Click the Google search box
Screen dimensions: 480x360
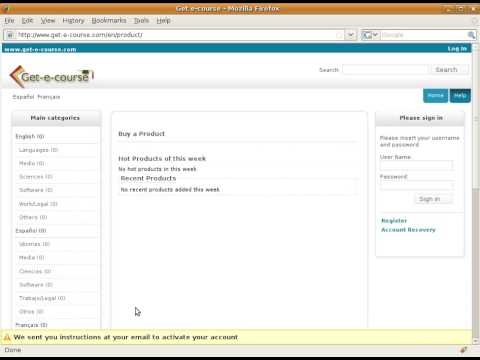click(x=424, y=35)
